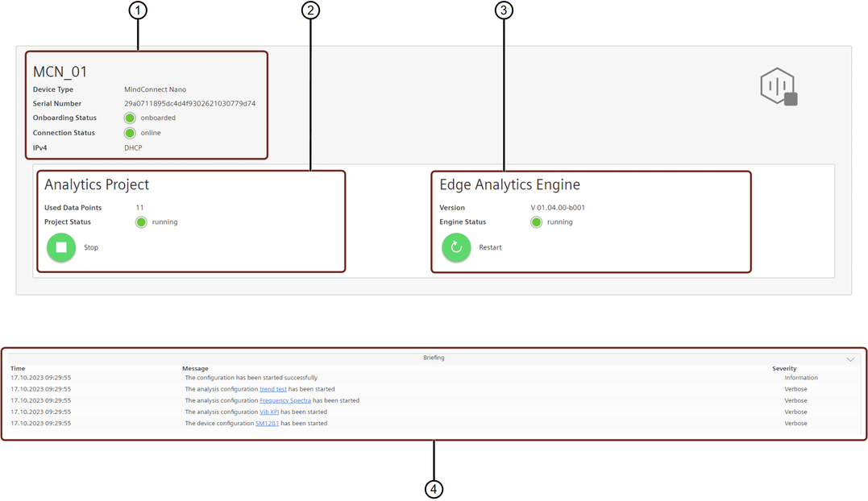Image resolution: width=868 pixels, height=501 pixels.
Task: Click the 'Serial Number' label
Action: [x=57, y=103]
